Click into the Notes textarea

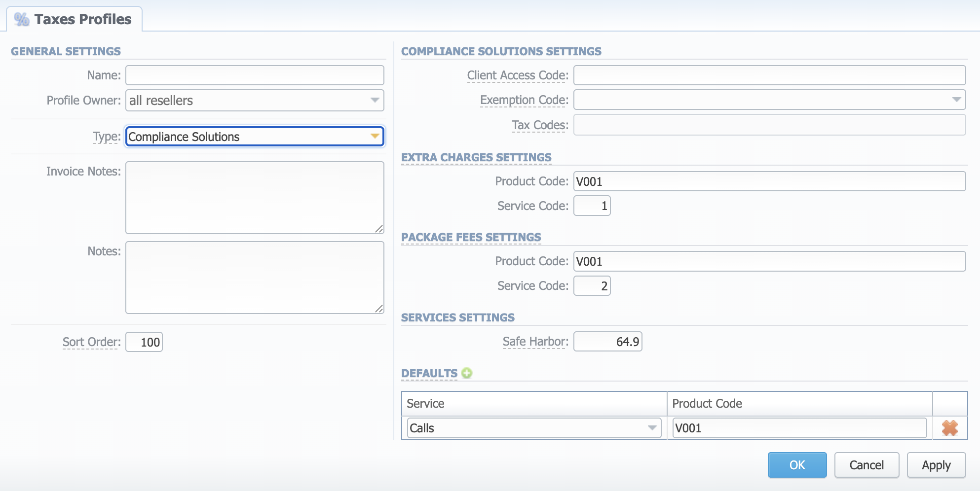pyautogui.click(x=255, y=277)
